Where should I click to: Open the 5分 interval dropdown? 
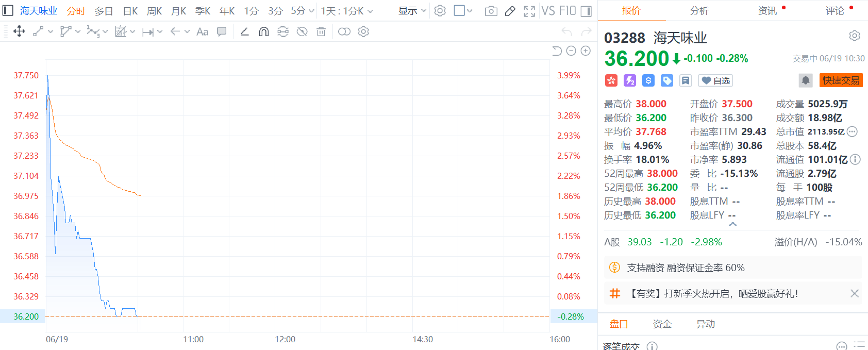[x=302, y=11]
